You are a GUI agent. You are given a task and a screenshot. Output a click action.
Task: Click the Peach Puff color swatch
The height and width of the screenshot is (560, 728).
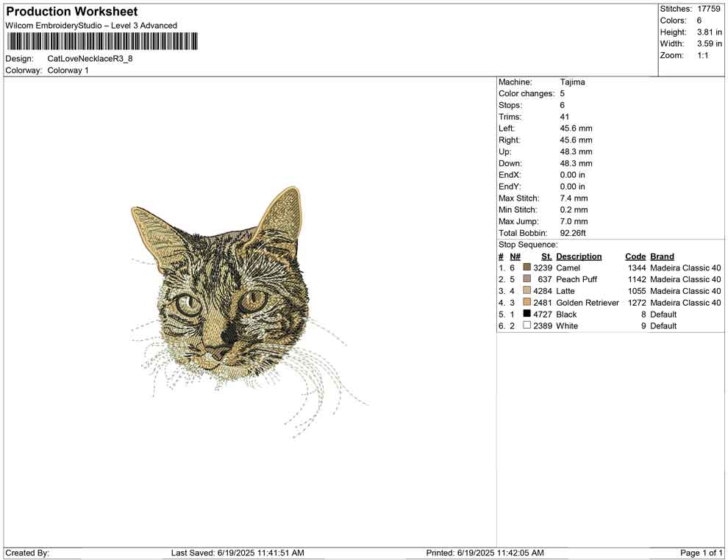coord(527,279)
